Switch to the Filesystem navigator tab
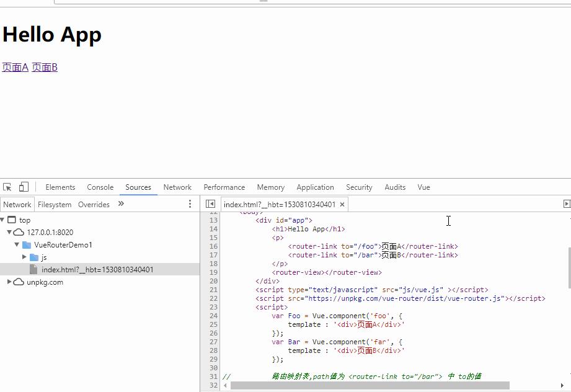 [55, 205]
